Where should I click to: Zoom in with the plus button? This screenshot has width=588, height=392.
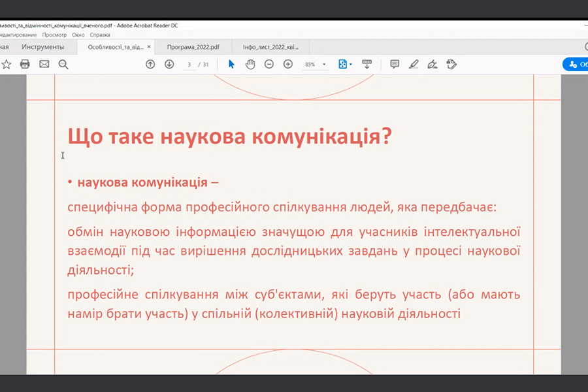coord(287,64)
